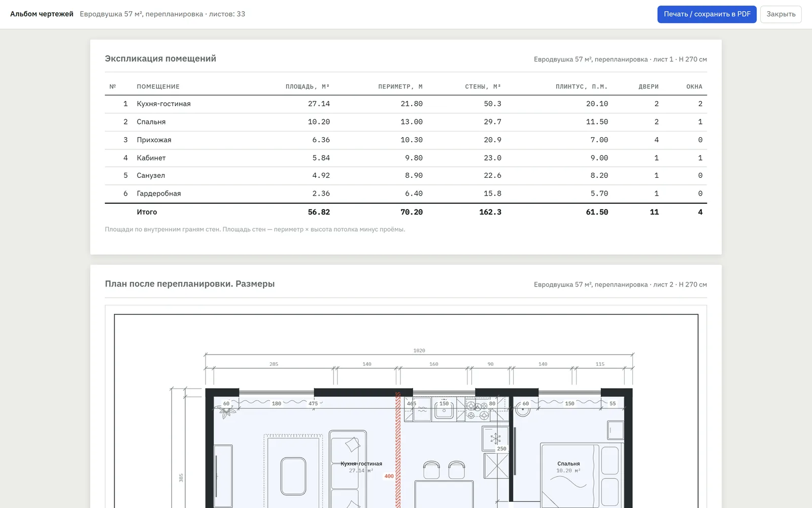
Task: Click the ПЛОЩАДЬ, М² column header
Action: [x=308, y=86]
